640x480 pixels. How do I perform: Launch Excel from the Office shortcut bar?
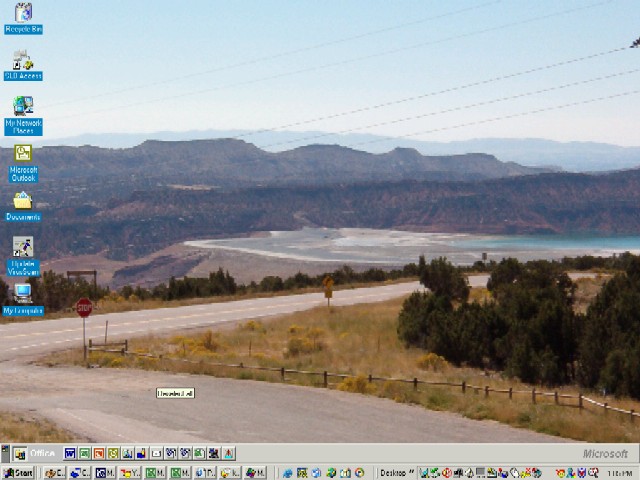coord(85,454)
